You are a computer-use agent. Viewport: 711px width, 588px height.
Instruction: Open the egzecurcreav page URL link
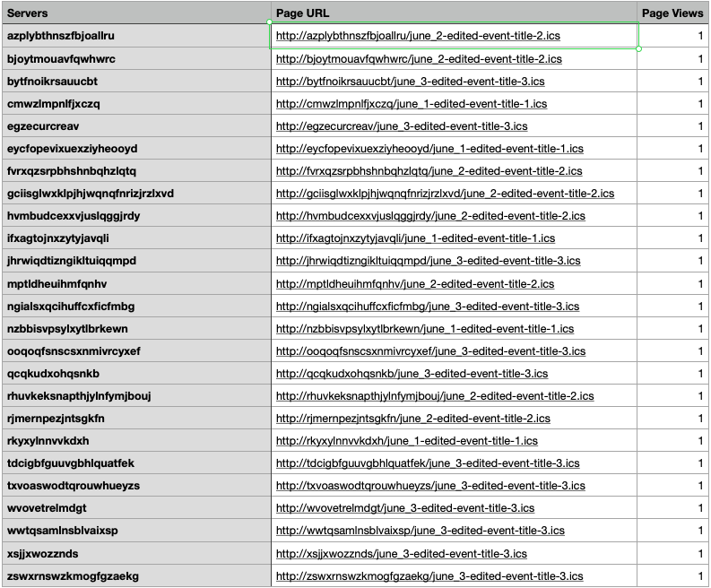(x=402, y=126)
